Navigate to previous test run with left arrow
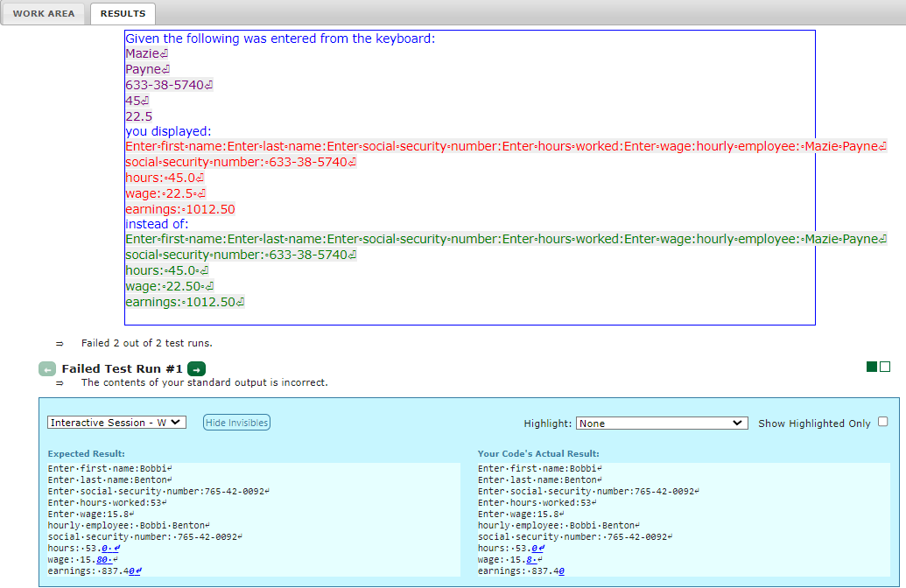The image size is (906, 588). click(47, 368)
